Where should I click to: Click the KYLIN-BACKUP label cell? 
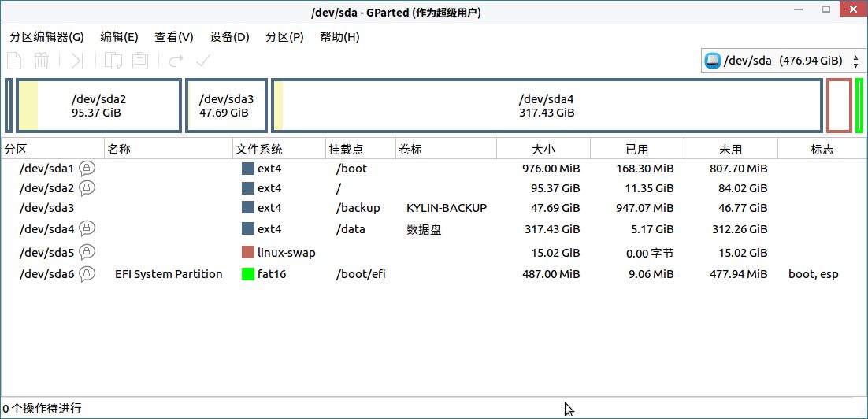[x=447, y=208]
